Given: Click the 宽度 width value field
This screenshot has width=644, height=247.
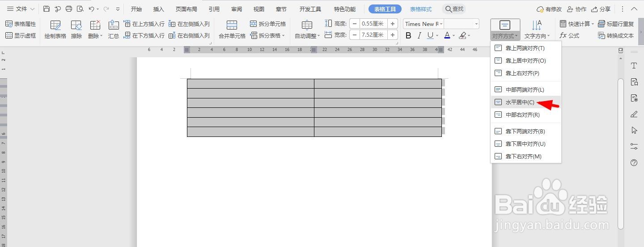Looking at the screenshot, I should pos(373,35).
